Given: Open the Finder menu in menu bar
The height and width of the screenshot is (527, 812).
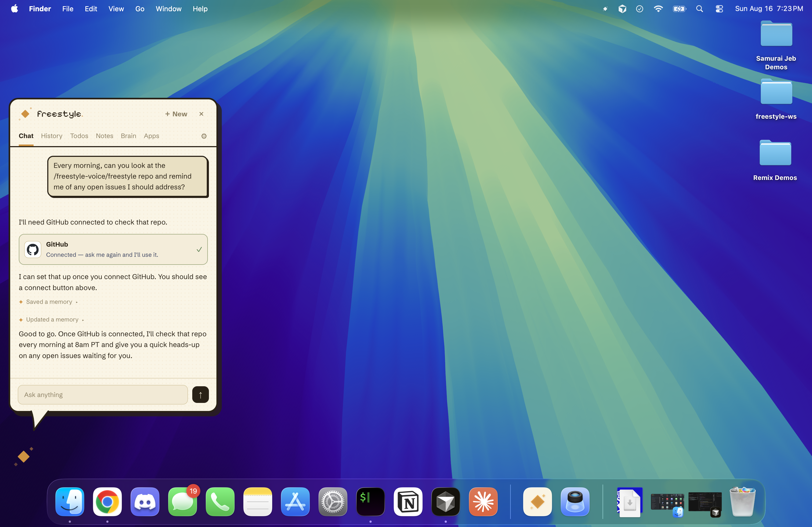Looking at the screenshot, I should coord(40,9).
